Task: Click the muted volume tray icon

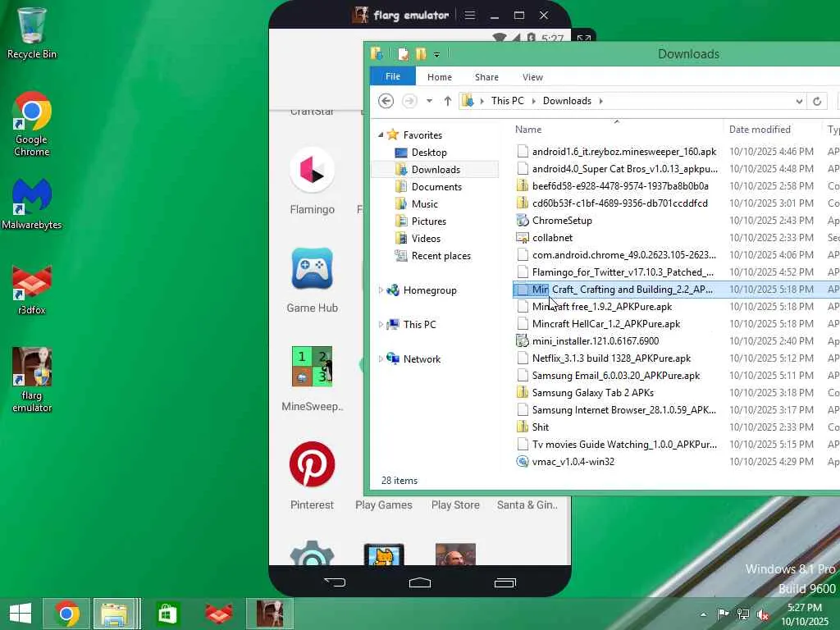Action: click(763, 614)
